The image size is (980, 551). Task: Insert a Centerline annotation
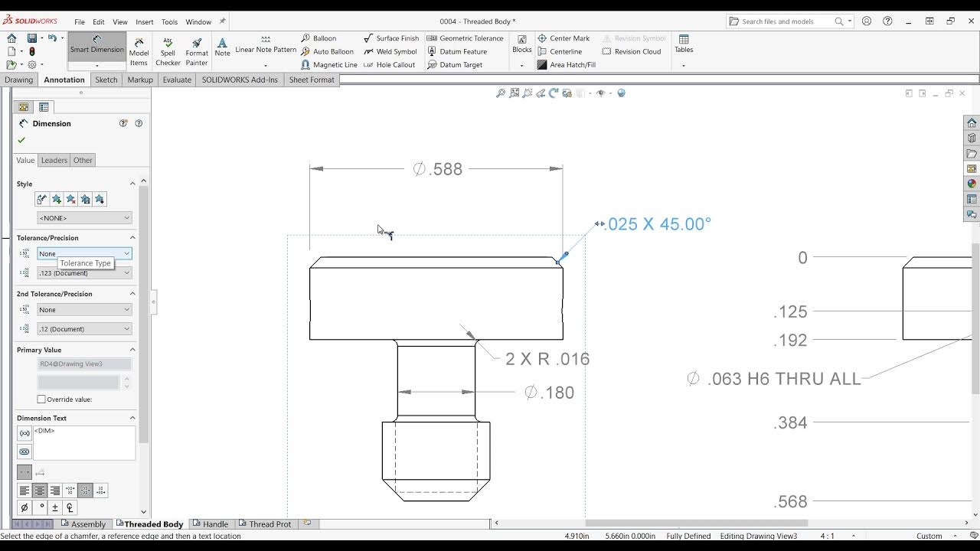[559, 51]
